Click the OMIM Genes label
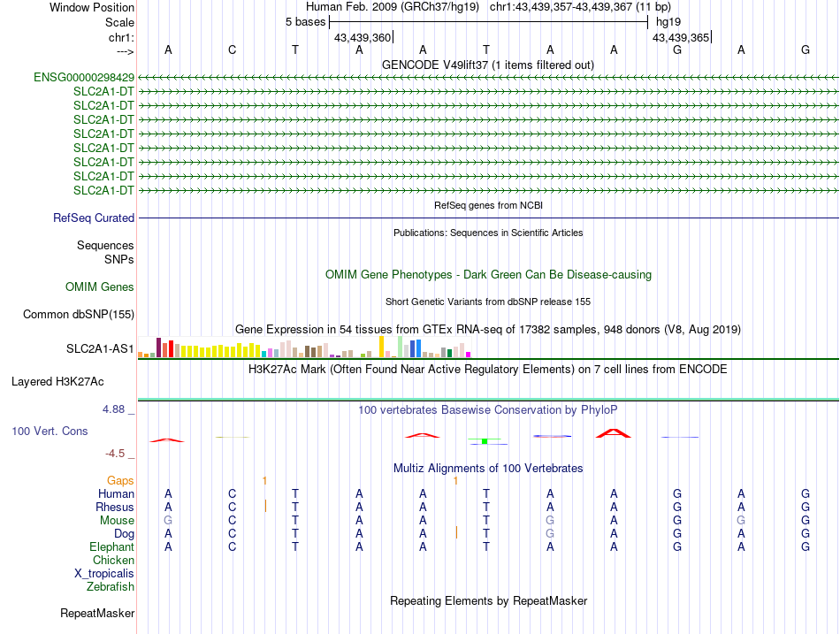Image resolution: width=840 pixels, height=634 pixels. [100, 286]
